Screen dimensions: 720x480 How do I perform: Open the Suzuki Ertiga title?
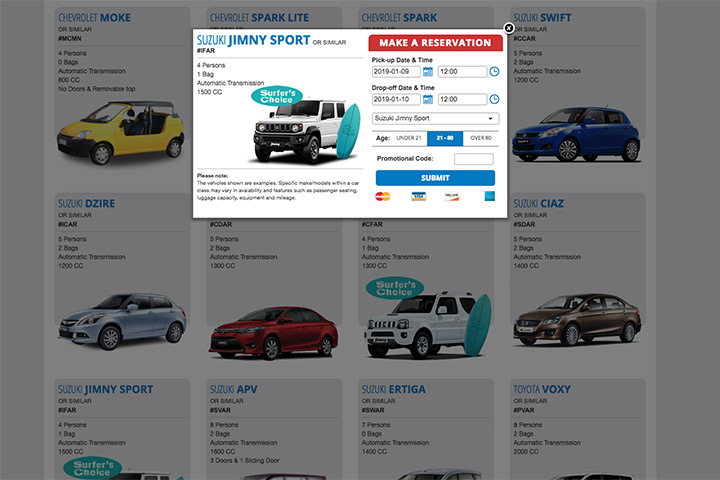(394, 390)
